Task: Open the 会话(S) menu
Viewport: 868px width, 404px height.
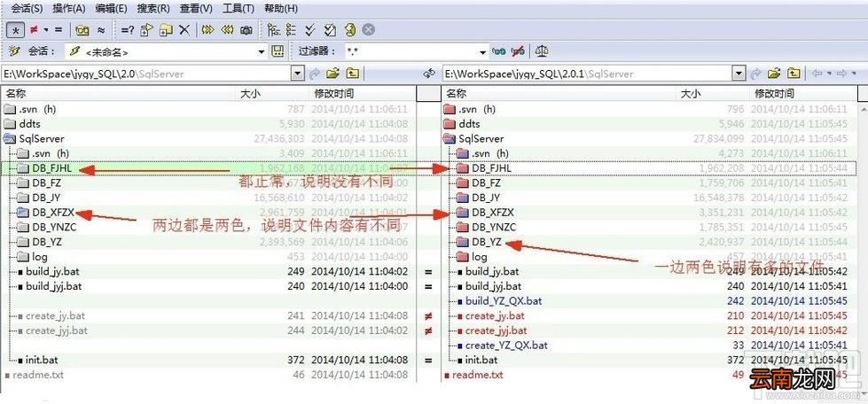Action: coord(27,8)
